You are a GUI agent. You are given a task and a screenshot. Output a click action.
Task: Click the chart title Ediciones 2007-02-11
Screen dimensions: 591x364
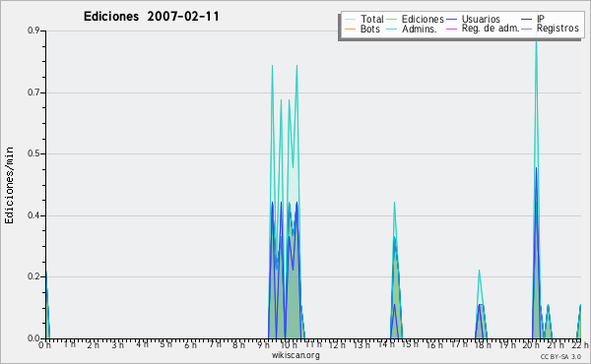click(151, 17)
